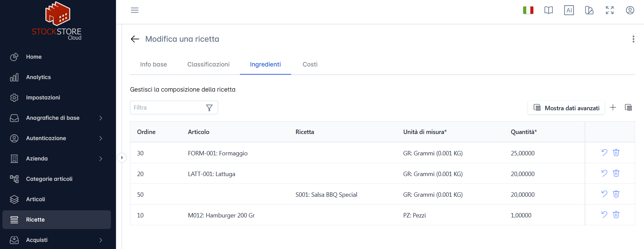Open the user account icon
The image size is (644, 249).
click(630, 10)
